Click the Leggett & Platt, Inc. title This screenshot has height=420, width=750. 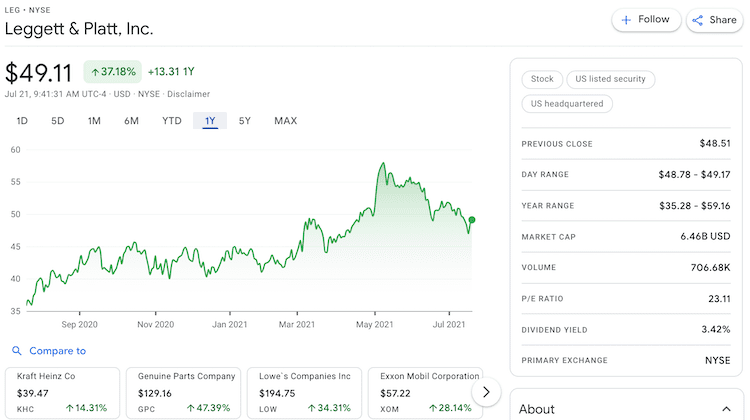(79, 29)
